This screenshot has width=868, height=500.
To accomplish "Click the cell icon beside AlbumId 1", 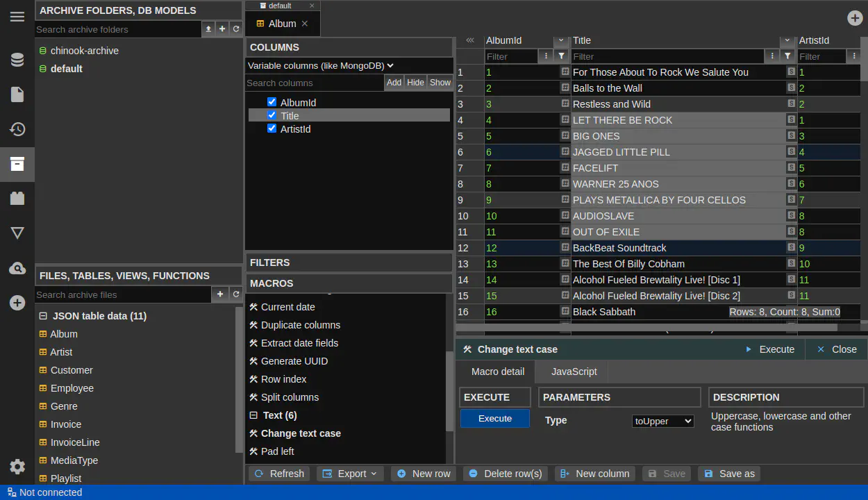I will coord(565,72).
